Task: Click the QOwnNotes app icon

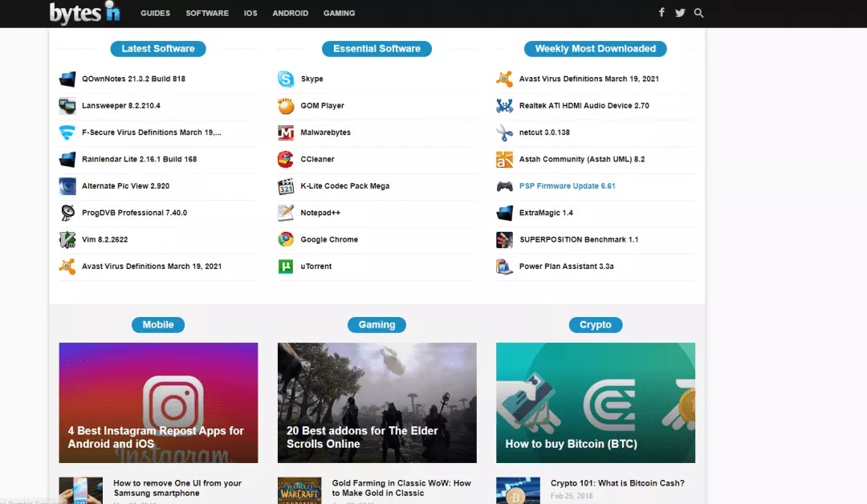Action: pos(67,79)
